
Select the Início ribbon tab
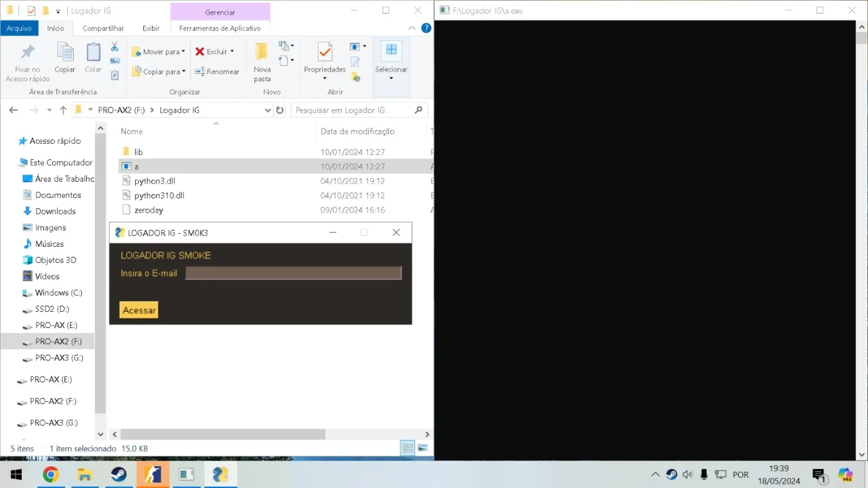pyautogui.click(x=56, y=28)
